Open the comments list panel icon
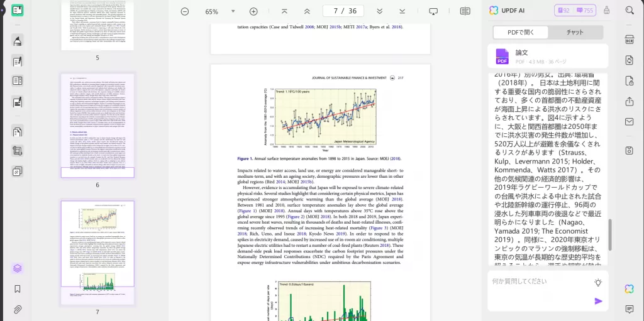This screenshot has width=644, height=321. click(x=629, y=309)
